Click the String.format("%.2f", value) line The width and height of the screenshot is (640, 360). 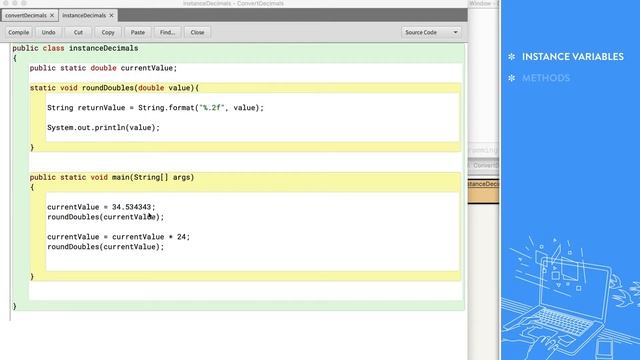click(x=156, y=108)
